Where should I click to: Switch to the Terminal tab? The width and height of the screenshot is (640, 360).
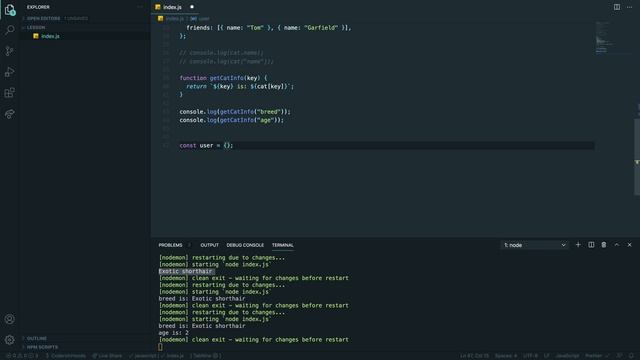[x=282, y=245]
